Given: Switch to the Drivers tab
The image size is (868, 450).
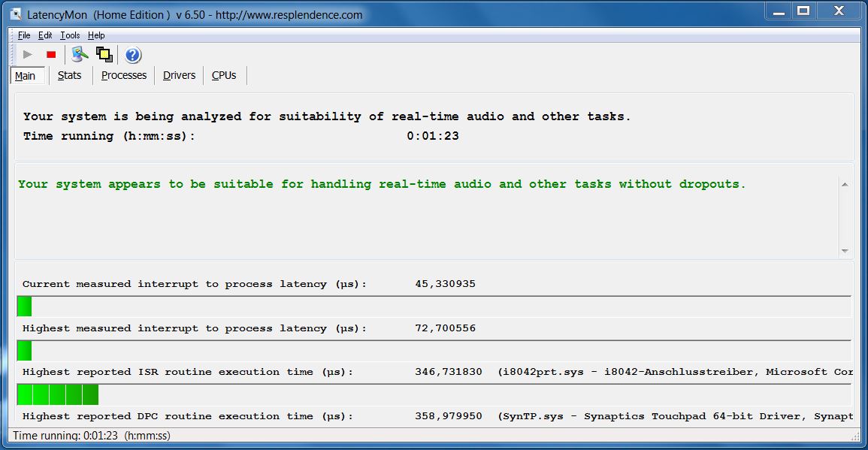Looking at the screenshot, I should pyautogui.click(x=179, y=75).
